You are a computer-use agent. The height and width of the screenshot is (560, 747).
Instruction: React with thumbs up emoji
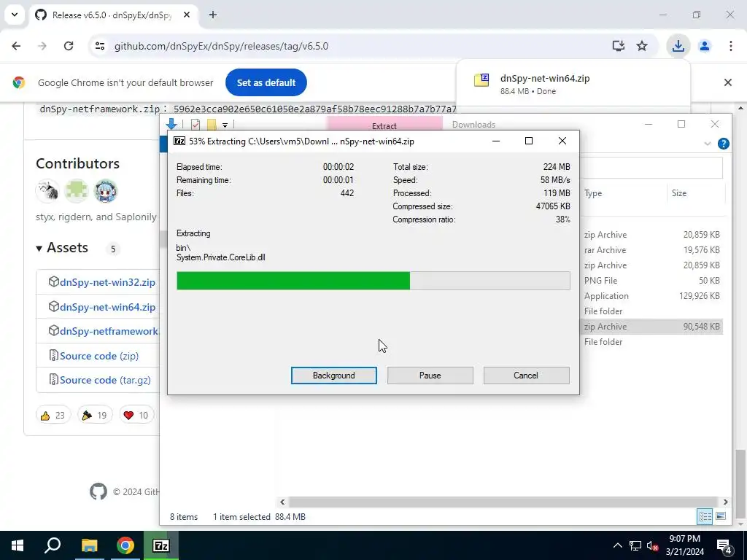tap(53, 415)
